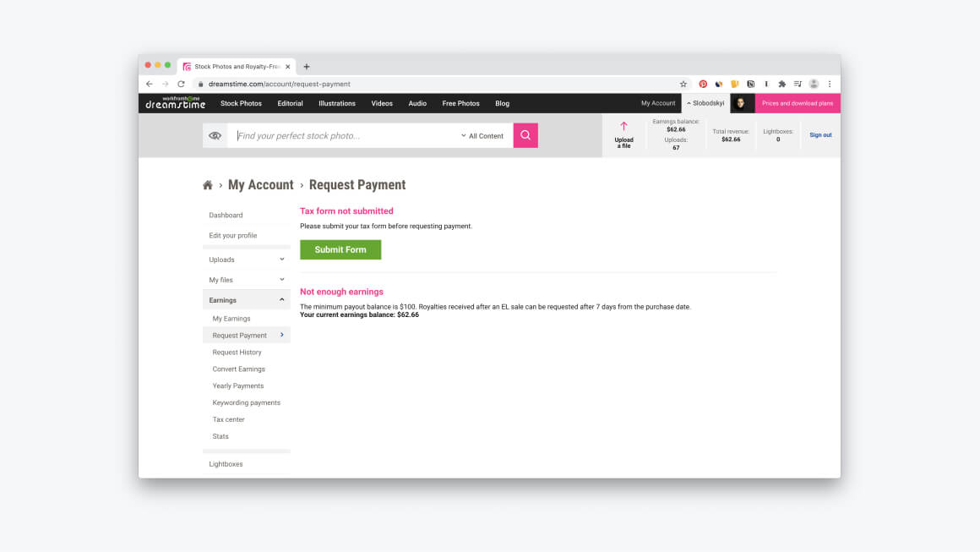
Task: Open the Editorial menu item
Action: 290,103
